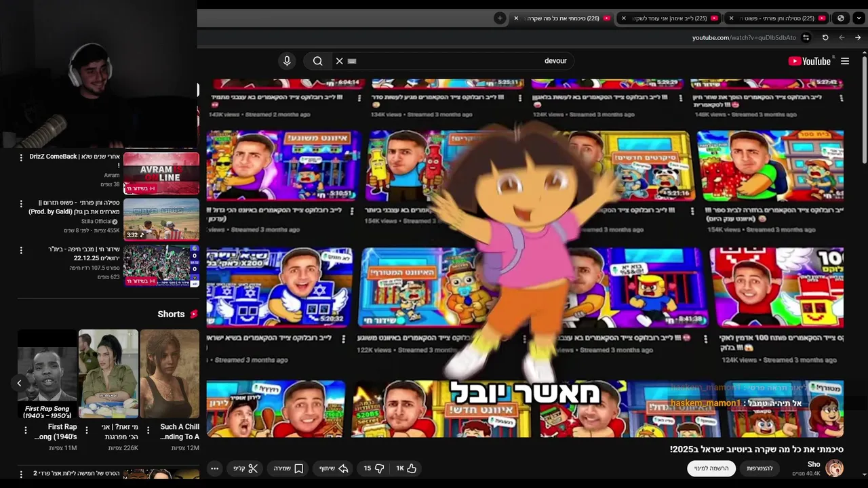Clear the search query with the X icon
868x488 pixels.
click(340, 61)
